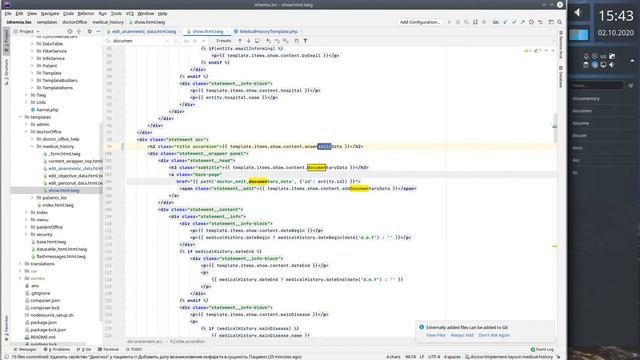The height and width of the screenshot is (360, 640).
Task: Click the Git push arrow icon
Action: click(522, 22)
